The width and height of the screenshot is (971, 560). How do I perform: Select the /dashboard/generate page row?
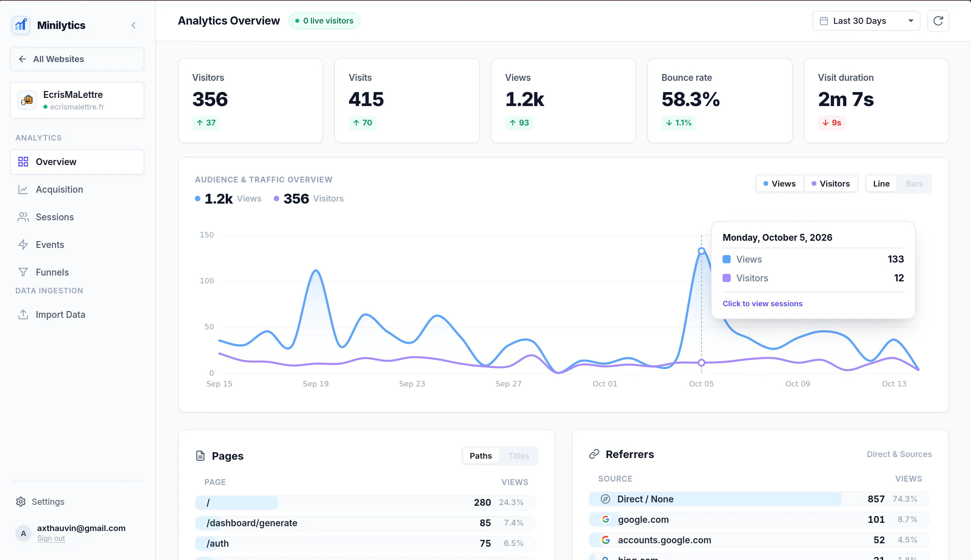pos(365,523)
